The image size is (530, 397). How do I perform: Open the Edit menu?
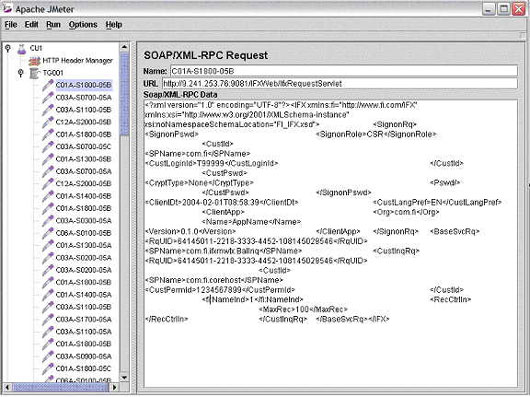tap(31, 25)
